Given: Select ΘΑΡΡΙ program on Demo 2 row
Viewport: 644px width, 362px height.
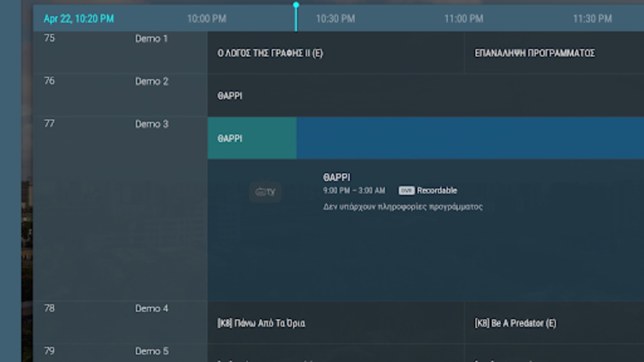Looking at the screenshot, I should pyautogui.click(x=426, y=95).
